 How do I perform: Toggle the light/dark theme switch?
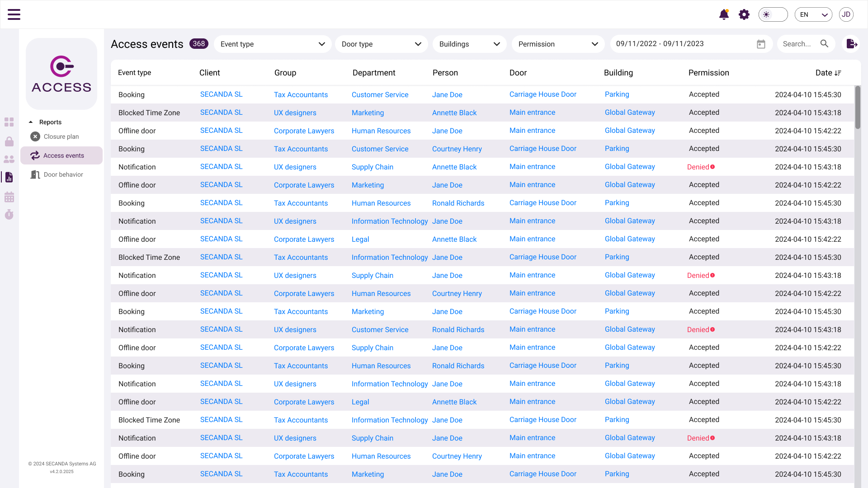pos(773,14)
